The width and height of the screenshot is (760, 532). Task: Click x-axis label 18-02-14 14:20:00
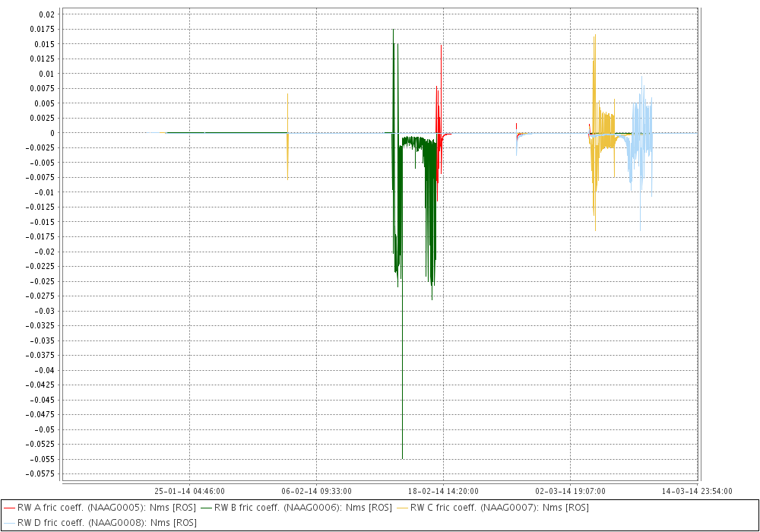click(443, 491)
